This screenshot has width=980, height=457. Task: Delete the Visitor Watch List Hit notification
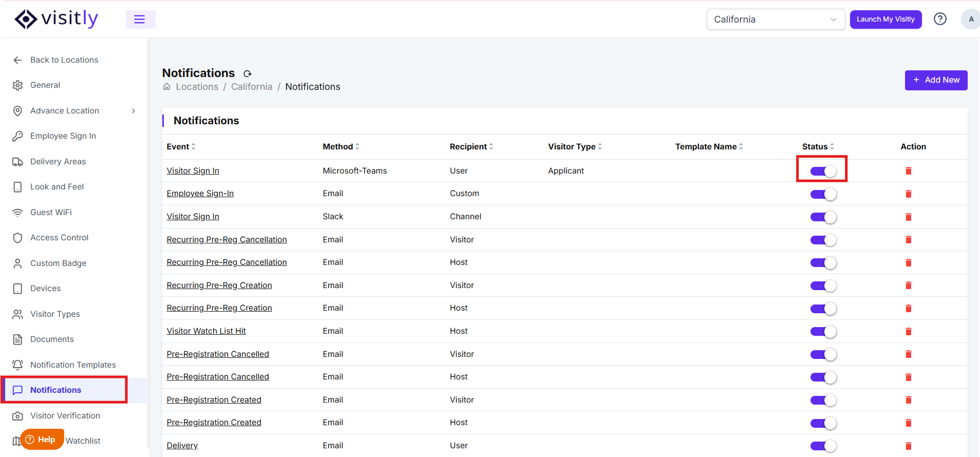(908, 332)
